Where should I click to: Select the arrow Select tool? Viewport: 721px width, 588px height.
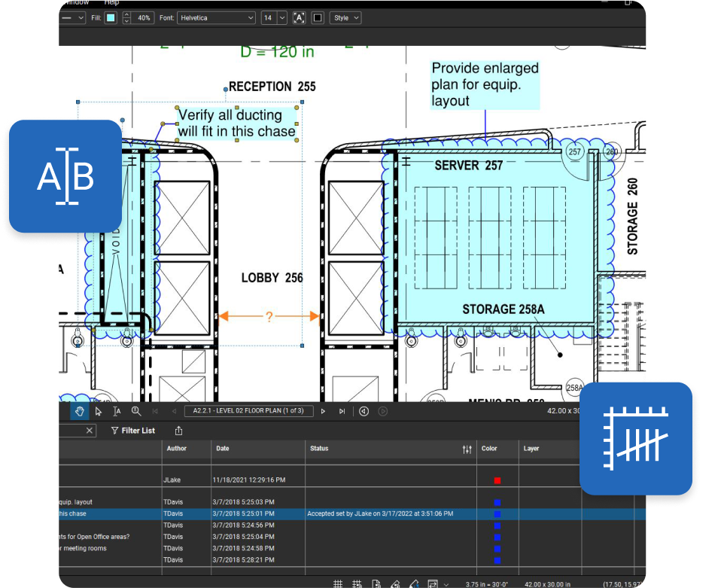(x=98, y=411)
